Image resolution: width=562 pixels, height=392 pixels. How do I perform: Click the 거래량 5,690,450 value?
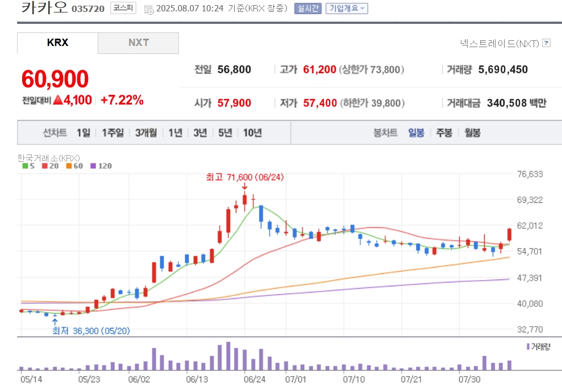(x=503, y=69)
